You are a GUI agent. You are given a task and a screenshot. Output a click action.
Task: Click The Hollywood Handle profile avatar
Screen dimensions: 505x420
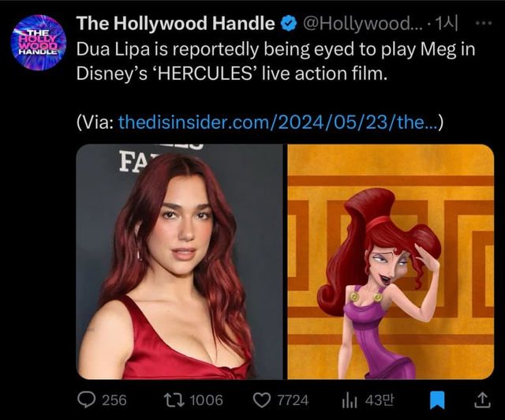(38, 42)
